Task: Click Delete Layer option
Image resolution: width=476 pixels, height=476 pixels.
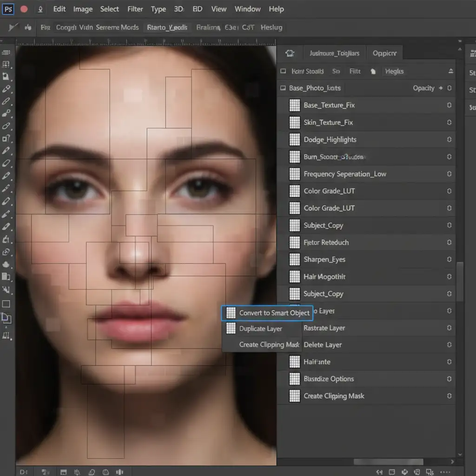Action: [323, 345]
